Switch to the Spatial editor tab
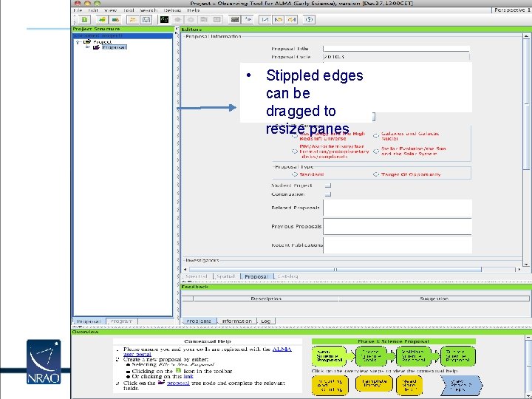 tap(226, 276)
